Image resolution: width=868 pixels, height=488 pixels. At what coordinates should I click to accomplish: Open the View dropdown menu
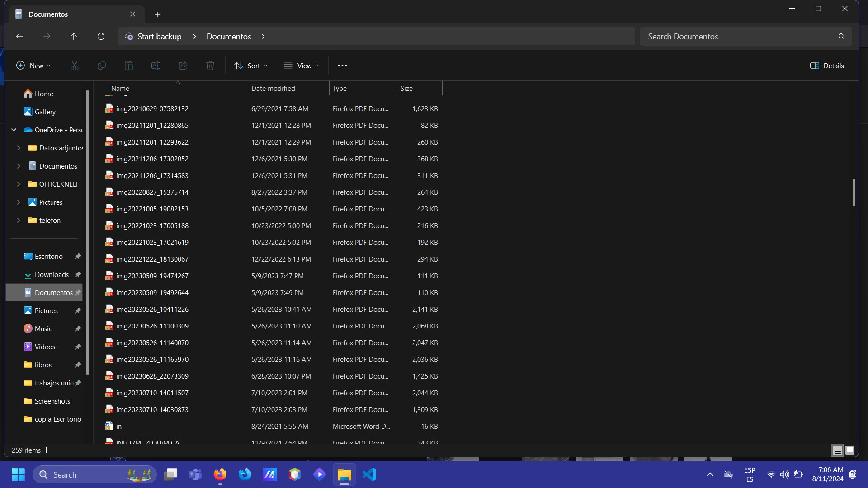pos(302,66)
